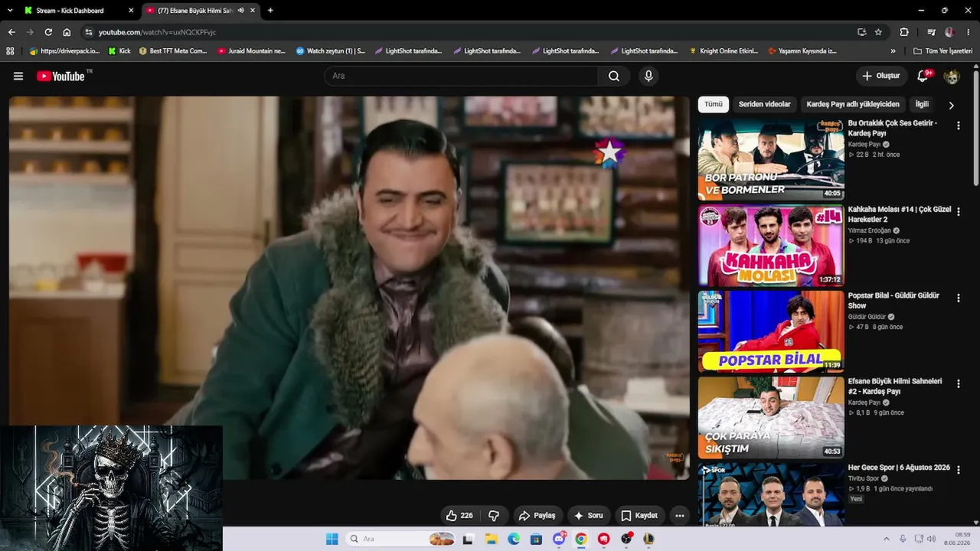Open Best TFT Meta Comps bookmark
The height and width of the screenshot is (551, 980).
coord(173,51)
